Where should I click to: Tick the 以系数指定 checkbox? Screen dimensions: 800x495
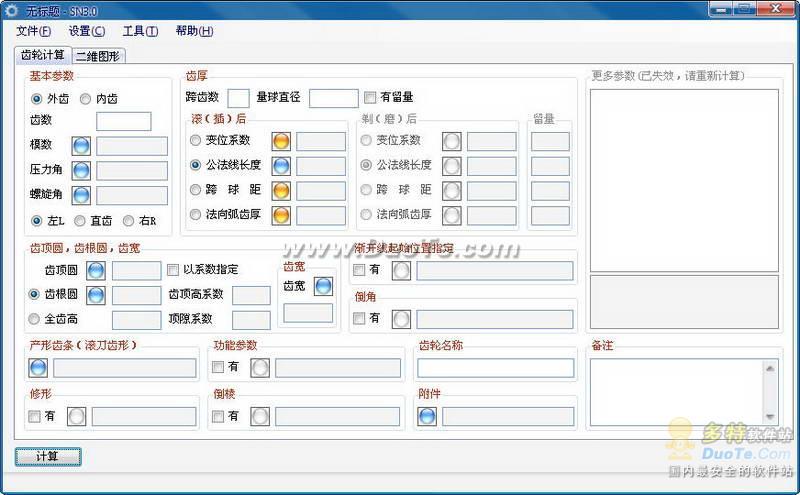pos(173,270)
